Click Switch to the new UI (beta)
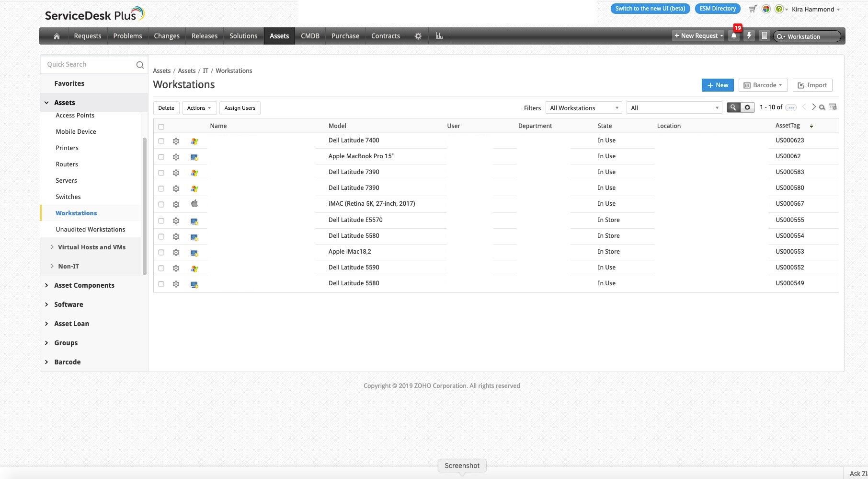868x479 pixels. pos(650,9)
